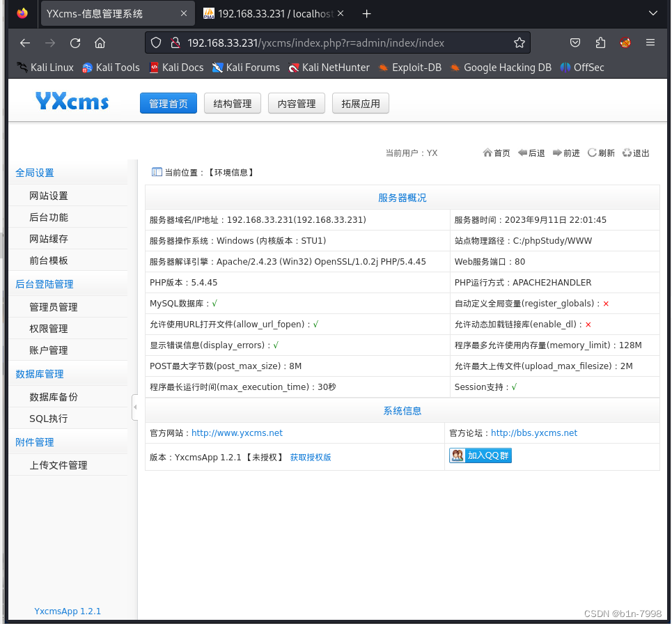672x624 pixels.
Task: Open Kali NetHunter bookmark
Action: 329,68
